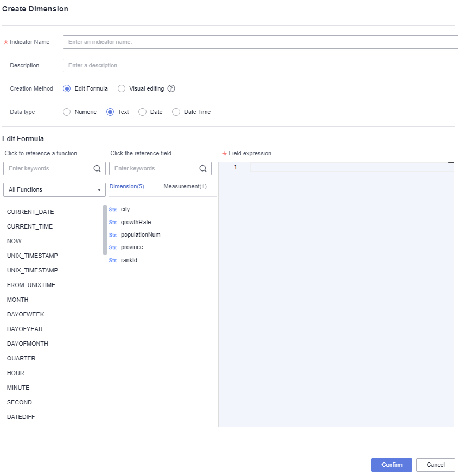This screenshot has width=458, height=476.
Task: Click the reference field search magnifier icon
Action: 203,169
